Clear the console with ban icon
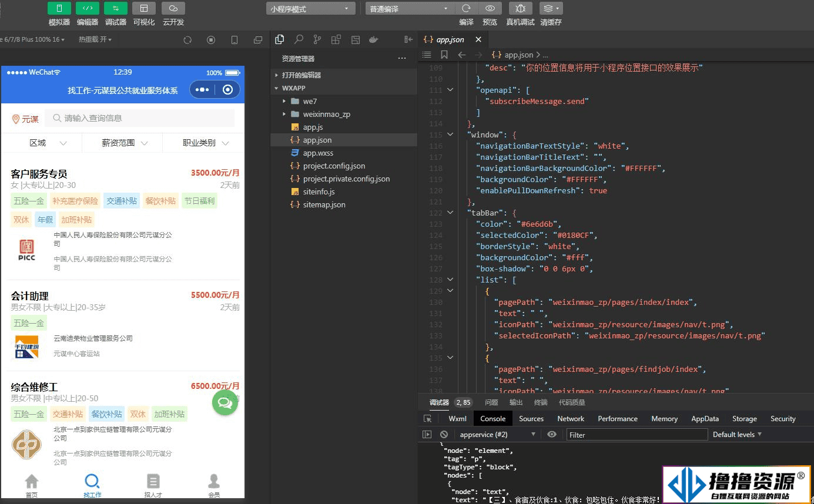The height and width of the screenshot is (504, 814). (444, 435)
